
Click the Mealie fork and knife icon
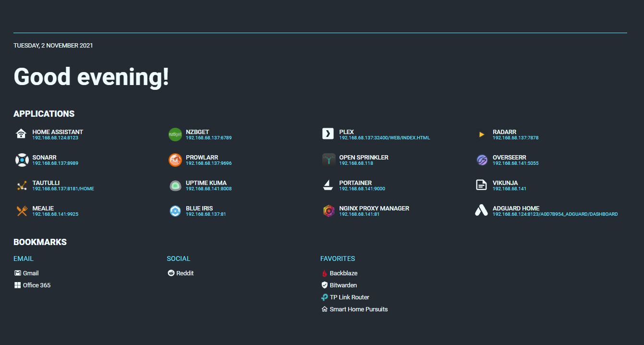point(21,211)
